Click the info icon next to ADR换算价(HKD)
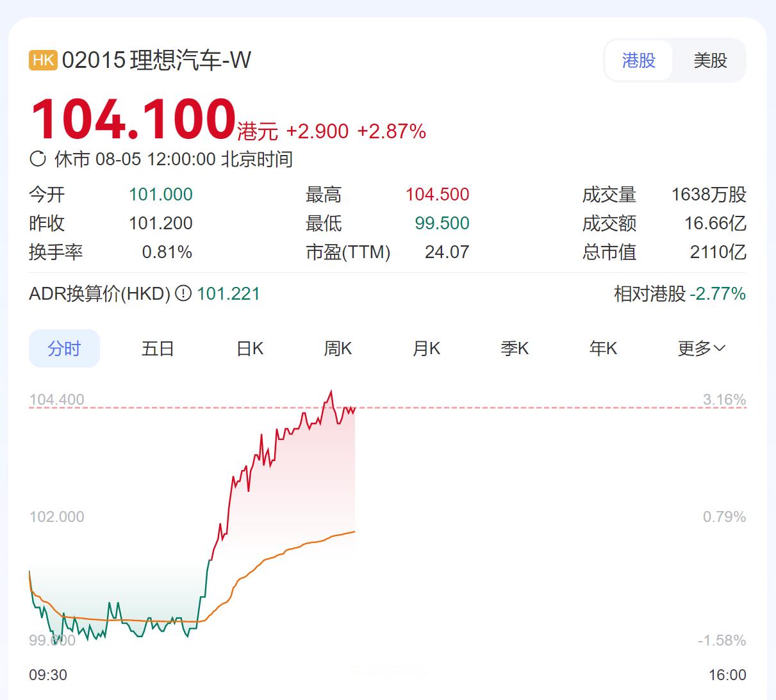This screenshot has width=776, height=700. point(183,293)
